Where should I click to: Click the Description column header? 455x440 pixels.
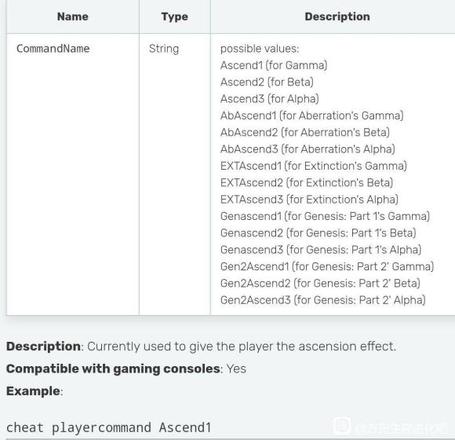click(337, 17)
